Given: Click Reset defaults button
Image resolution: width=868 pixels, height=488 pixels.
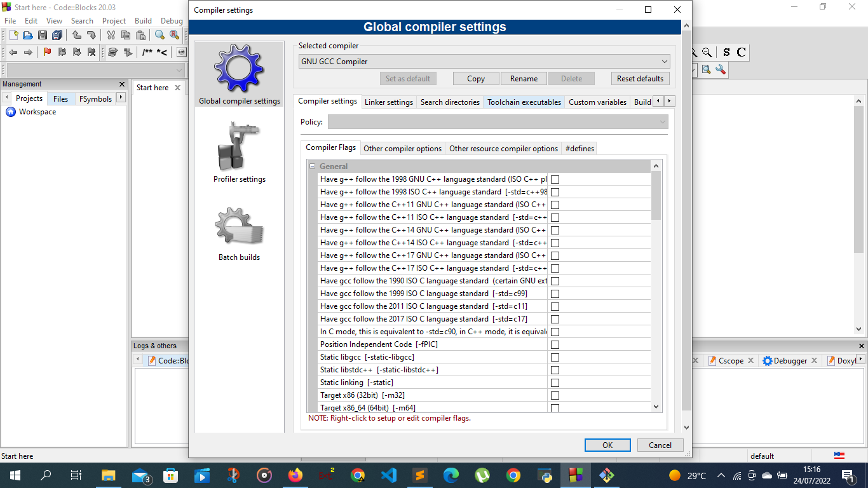Looking at the screenshot, I should [640, 79].
